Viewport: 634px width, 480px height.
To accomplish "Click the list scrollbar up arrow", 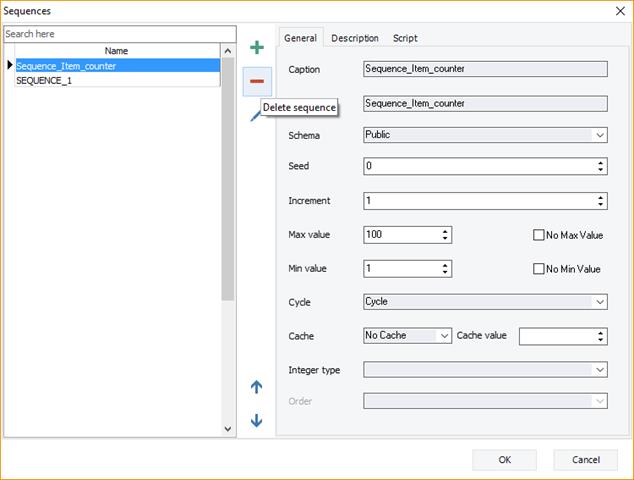I will tap(228, 51).
